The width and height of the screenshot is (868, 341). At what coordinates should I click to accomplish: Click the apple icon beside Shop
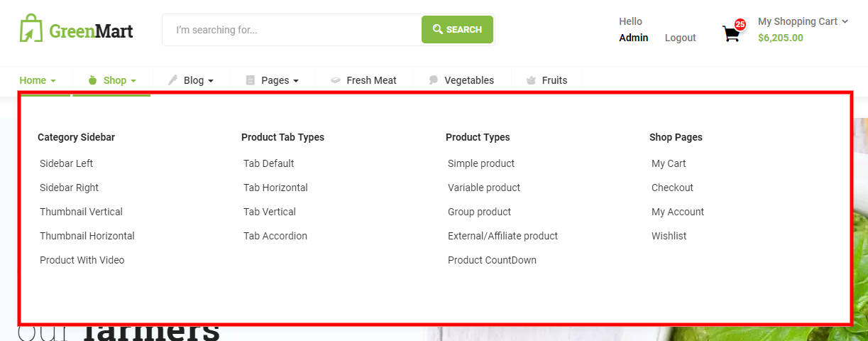click(x=92, y=80)
